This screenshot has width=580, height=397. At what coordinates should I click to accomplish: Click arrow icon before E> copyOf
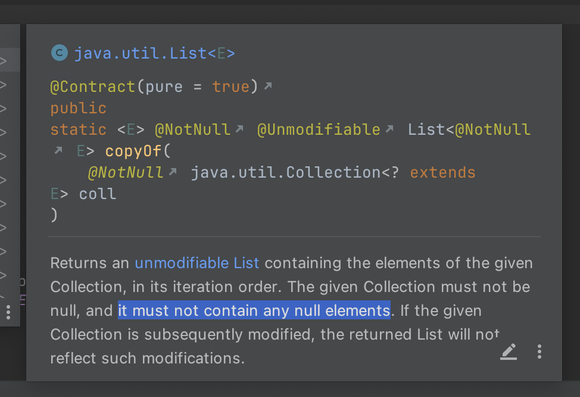pyautogui.click(x=58, y=150)
